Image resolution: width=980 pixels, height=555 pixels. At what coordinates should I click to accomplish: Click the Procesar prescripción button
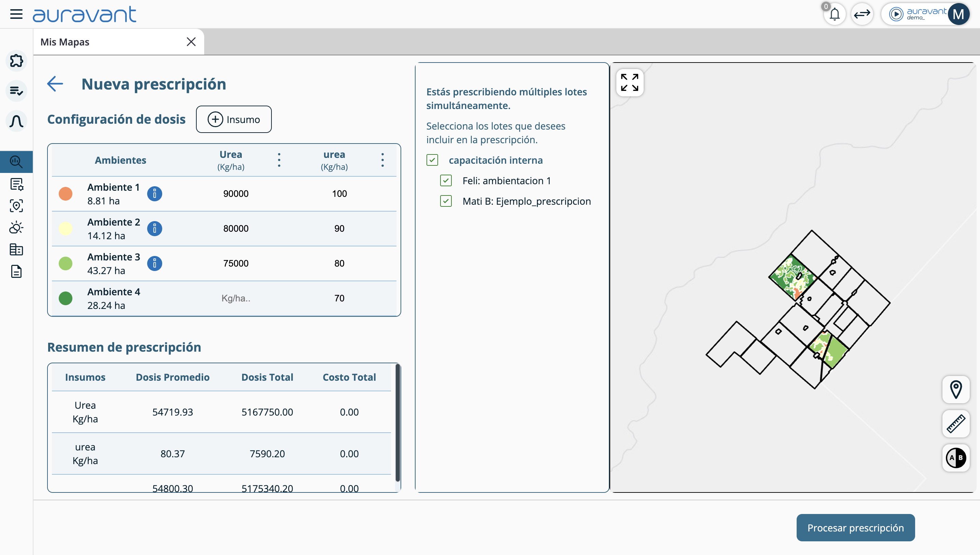coord(855,528)
